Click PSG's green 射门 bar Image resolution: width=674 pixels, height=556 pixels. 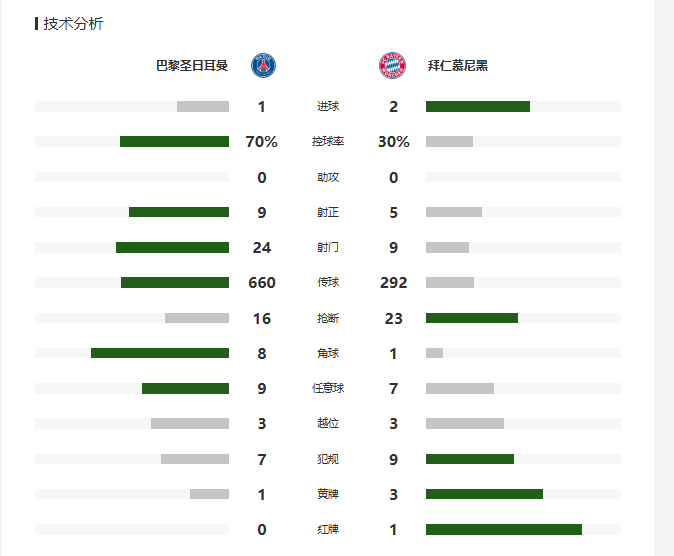point(172,247)
